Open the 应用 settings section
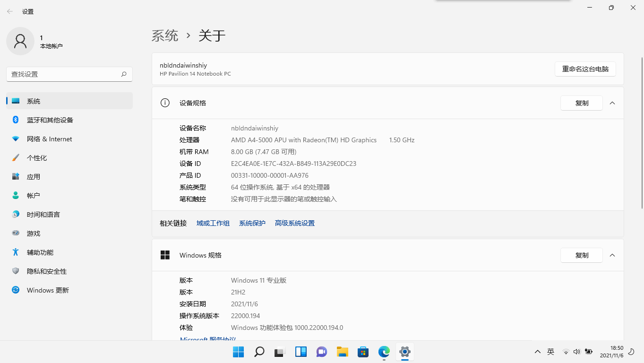The image size is (644, 363). (x=69, y=177)
